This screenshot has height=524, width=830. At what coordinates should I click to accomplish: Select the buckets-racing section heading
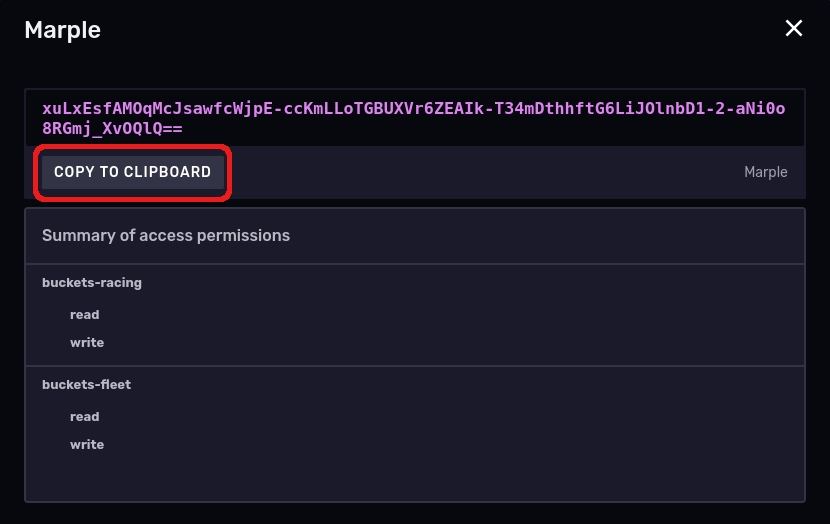[92, 283]
